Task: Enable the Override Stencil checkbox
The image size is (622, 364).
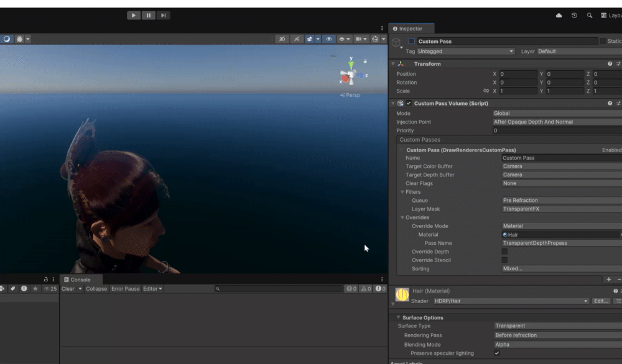Action: 504,260
